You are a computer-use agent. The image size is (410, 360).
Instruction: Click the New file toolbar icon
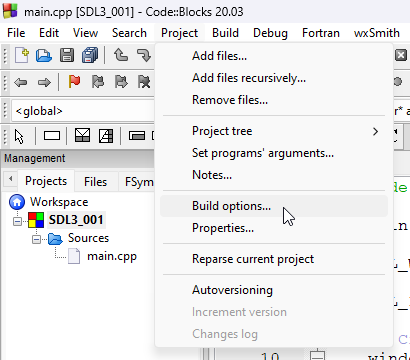22,55
